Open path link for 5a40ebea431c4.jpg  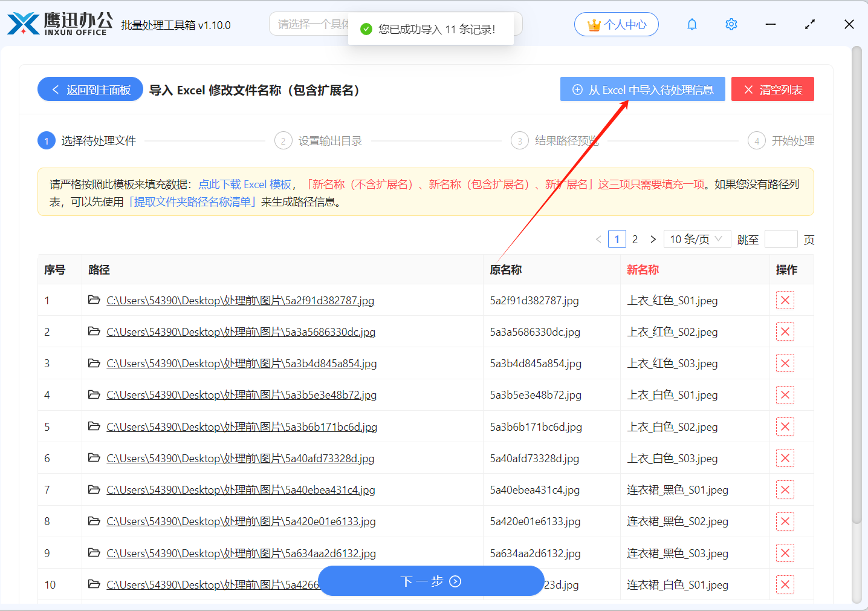tap(241, 490)
